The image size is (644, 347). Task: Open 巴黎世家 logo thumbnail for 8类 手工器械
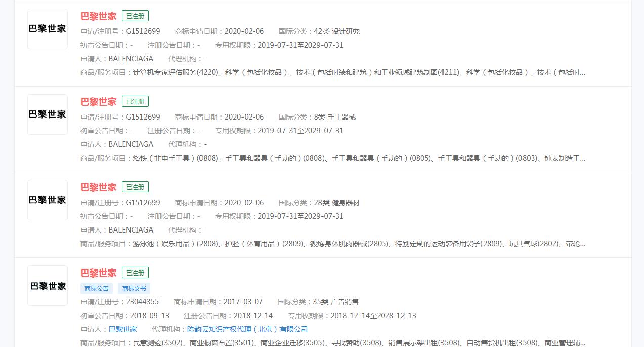tap(48, 114)
